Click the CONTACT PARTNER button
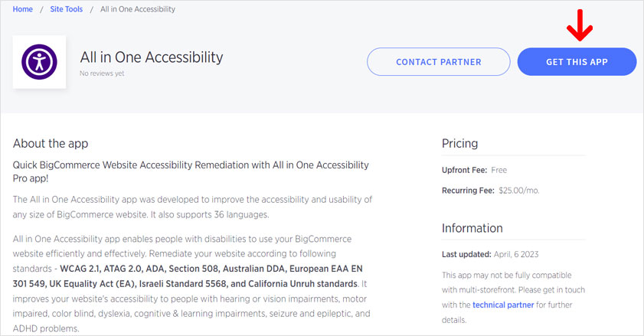This screenshot has width=644, height=336. click(x=438, y=62)
